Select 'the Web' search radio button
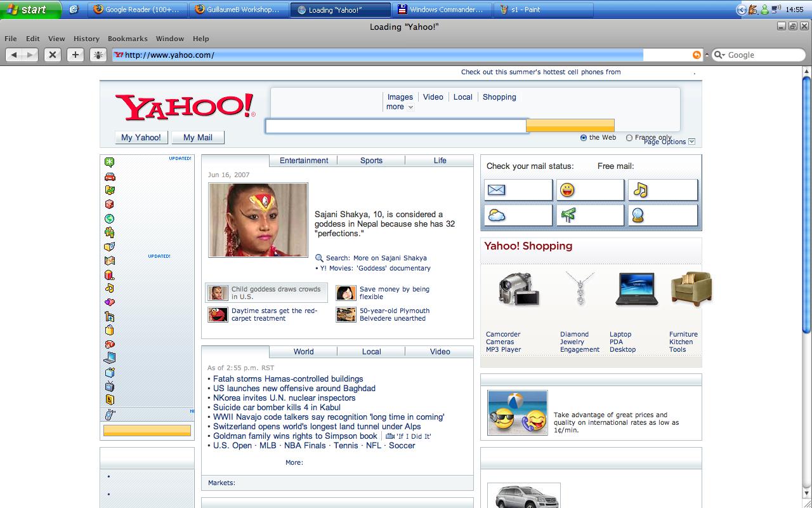 (584, 138)
